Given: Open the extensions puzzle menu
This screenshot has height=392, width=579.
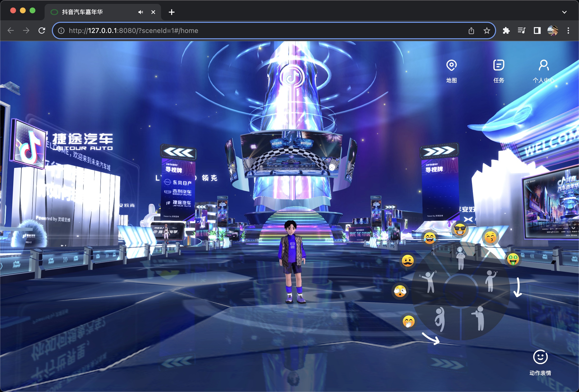Looking at the screenshot, I should [x=506, y=31].
